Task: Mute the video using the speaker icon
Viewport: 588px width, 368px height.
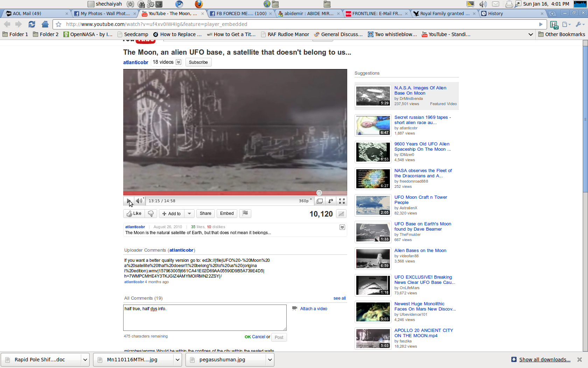Action: [x=139, y=201]
